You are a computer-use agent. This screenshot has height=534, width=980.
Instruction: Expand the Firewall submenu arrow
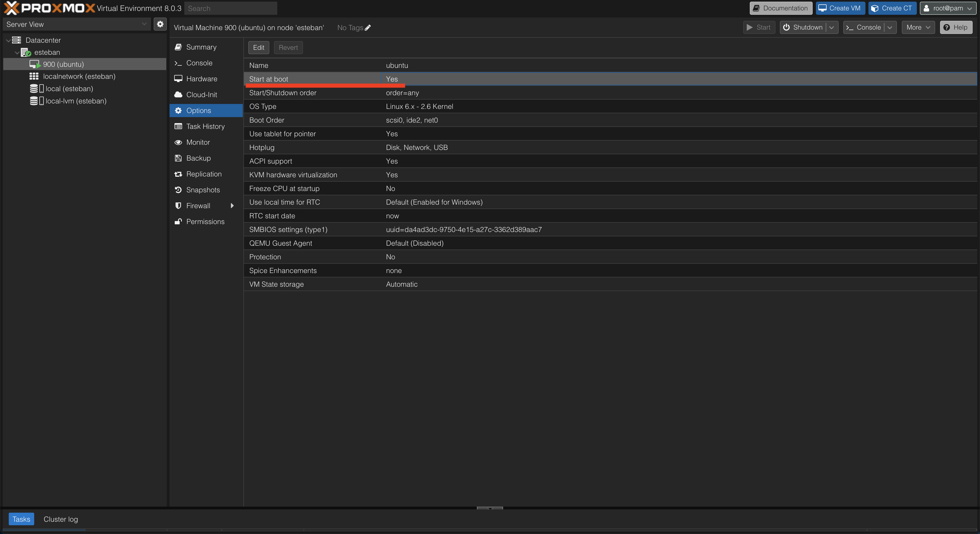[x=232, y=205]
